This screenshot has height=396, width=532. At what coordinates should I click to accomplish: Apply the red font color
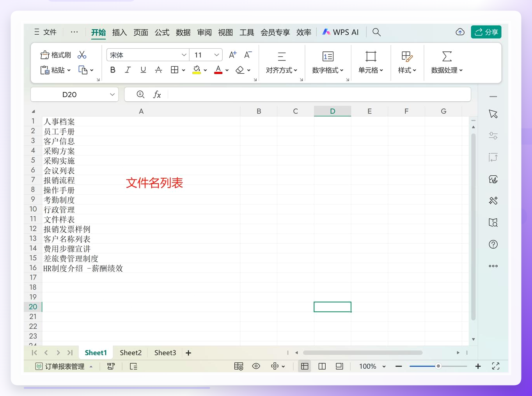click(x=218, y=70)
